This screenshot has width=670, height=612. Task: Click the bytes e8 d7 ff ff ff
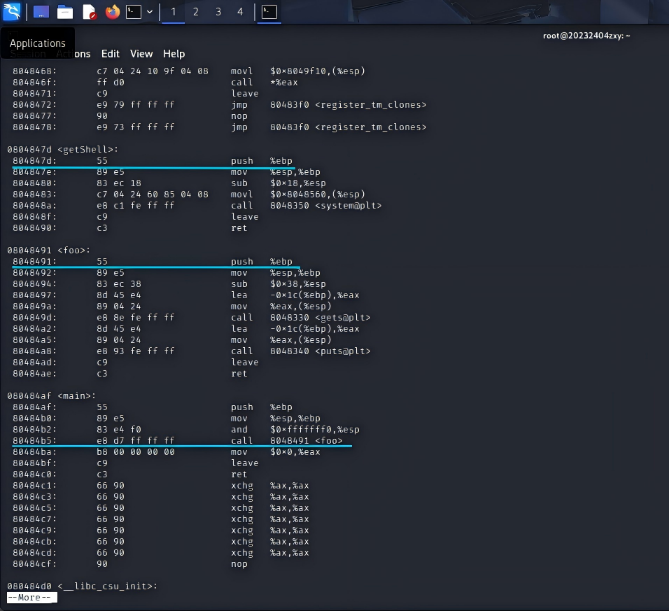click(135, 441)
